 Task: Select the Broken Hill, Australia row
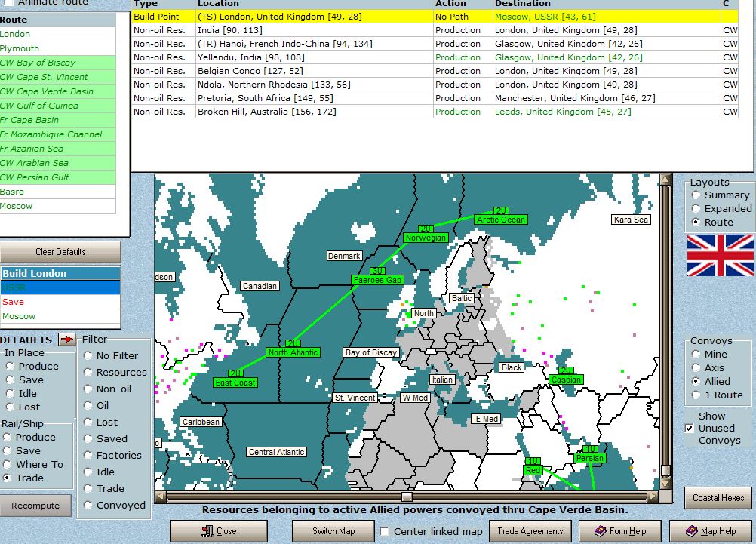tap(435, 112)
